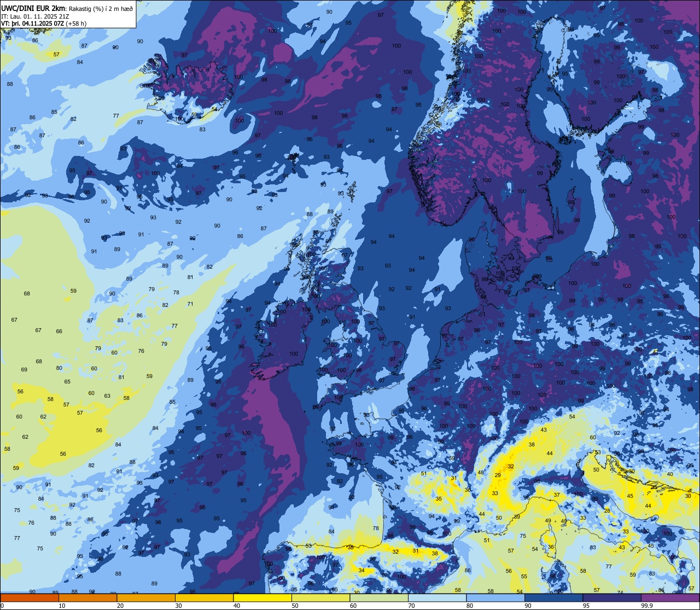Click the "40" legend scale label
This screenshot has height=610, width=700.
coord(237,606)
